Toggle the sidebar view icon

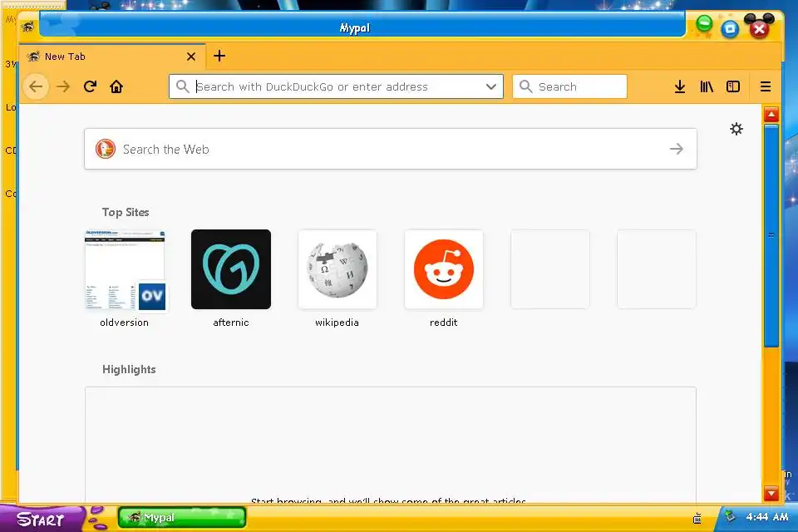pos(733,86)
